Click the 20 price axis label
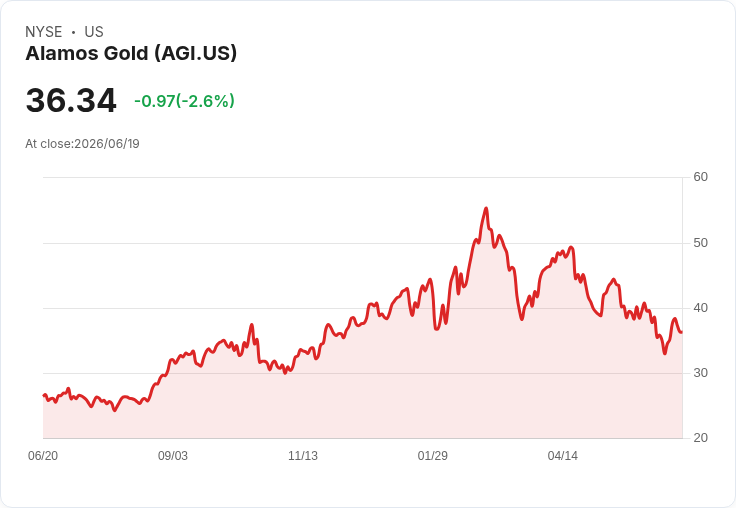 (700, 438)
